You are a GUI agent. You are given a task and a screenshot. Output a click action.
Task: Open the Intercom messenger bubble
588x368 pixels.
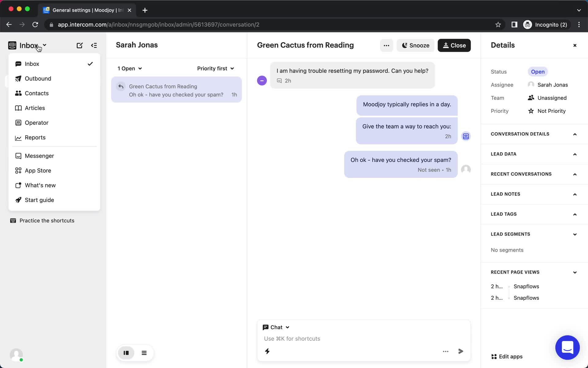567,347
